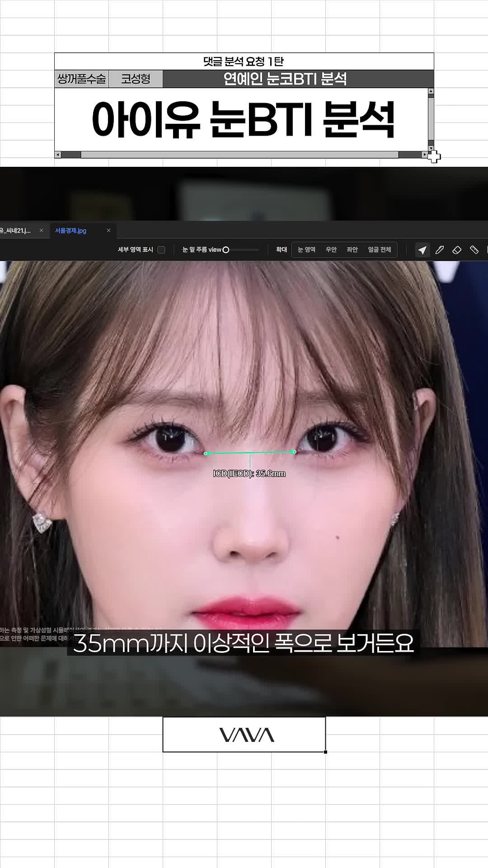Click the left green measurement endpoint
The width and height of the screenshot is (488, 868).
(x=206, y=453)
